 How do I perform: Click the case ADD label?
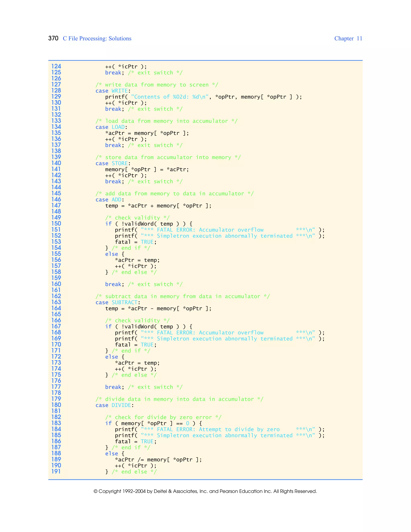110,200
